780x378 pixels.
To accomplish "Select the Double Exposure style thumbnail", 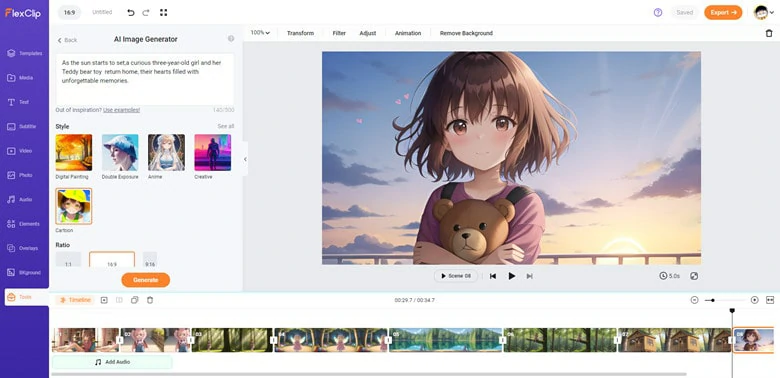I will click(x=120, y=153).
